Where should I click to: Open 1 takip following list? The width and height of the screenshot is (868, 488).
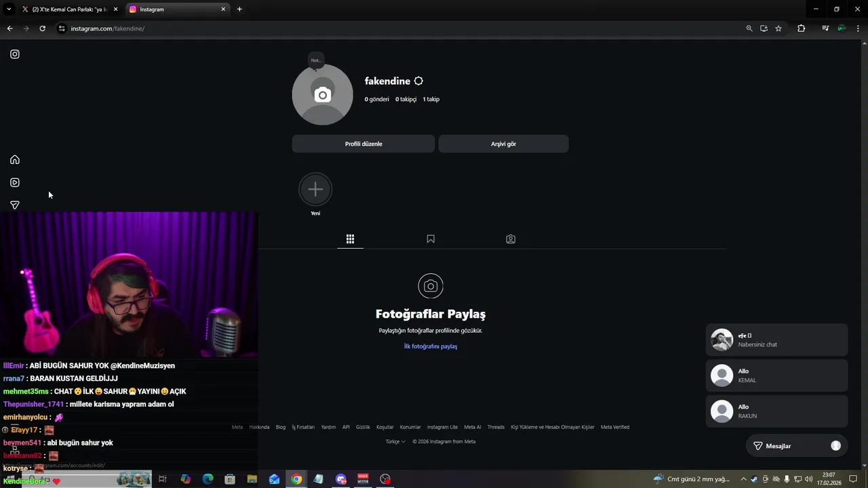pyautogui.click(x=431, y=99)
